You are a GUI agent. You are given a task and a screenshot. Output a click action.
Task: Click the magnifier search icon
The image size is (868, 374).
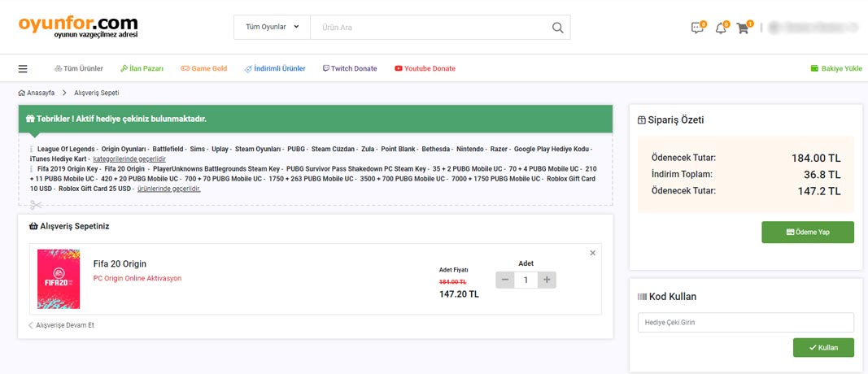[x=557, y=28]
